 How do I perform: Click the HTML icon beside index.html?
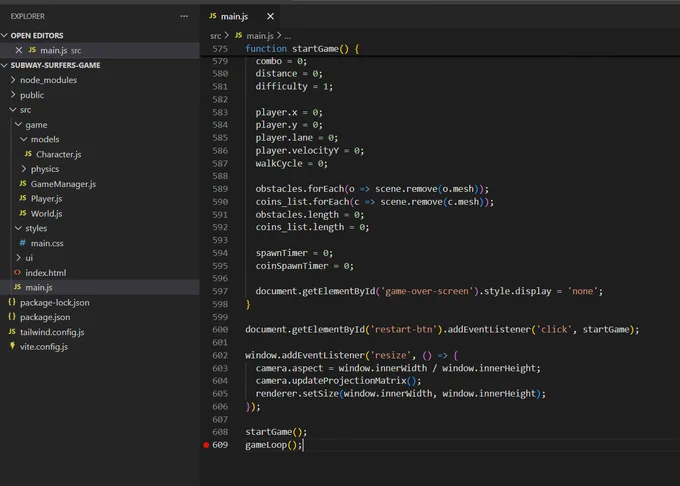tap(17, 272)
